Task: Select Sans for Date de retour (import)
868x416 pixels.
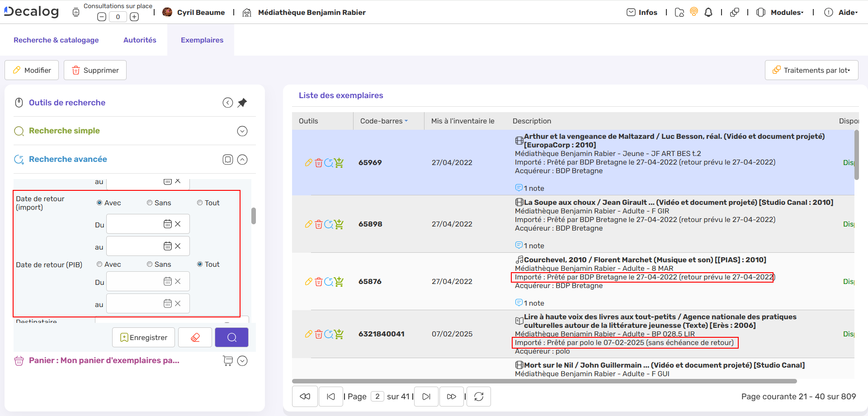Action: (x=149, y=203)
